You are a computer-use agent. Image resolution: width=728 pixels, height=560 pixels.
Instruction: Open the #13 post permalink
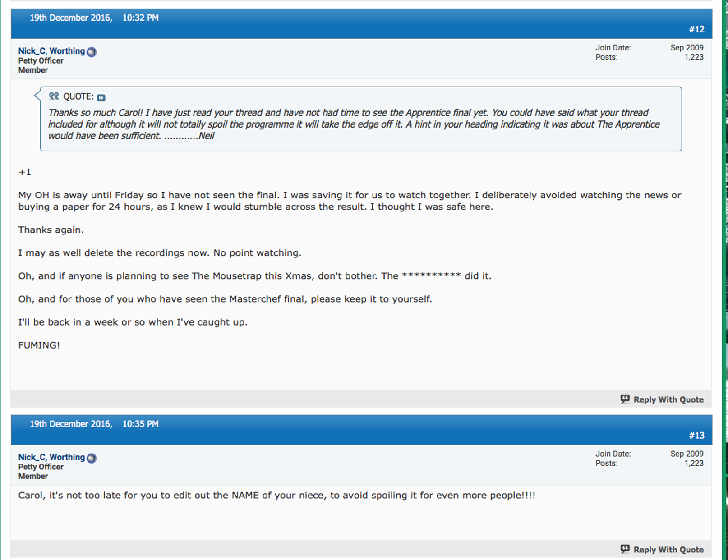[696, 436]
